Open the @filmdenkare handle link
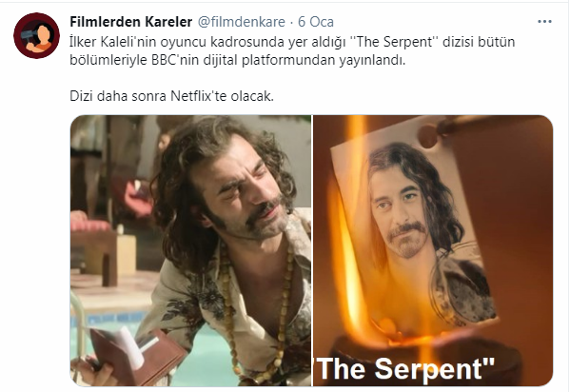Viewport: 570px width, 392px height. [241, 22]
